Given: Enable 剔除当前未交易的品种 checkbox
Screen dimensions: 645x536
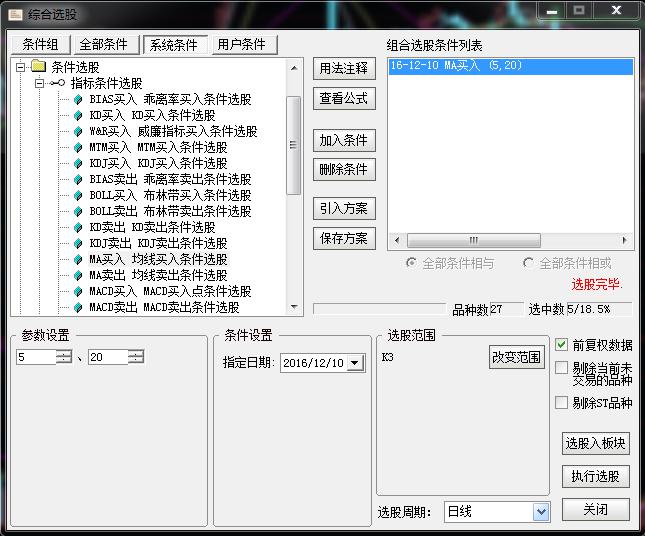Looking at the screenshot, I should [x=561, y=367].
